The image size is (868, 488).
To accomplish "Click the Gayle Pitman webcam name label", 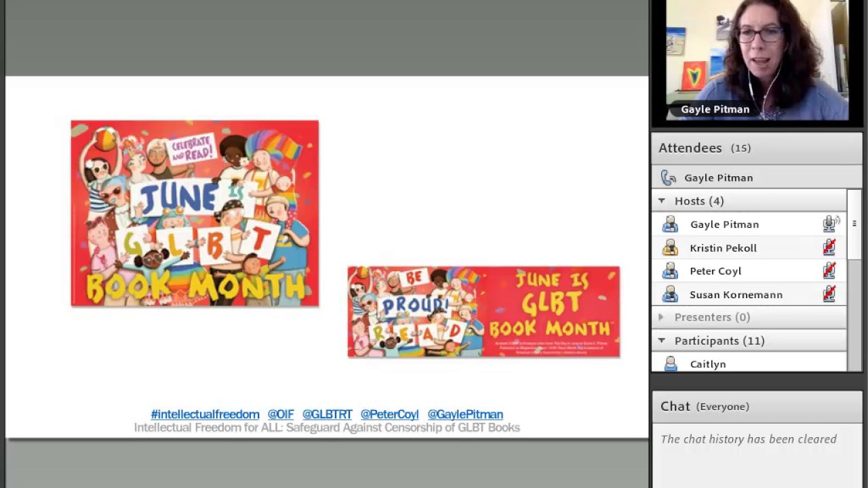I will point(715,109).
